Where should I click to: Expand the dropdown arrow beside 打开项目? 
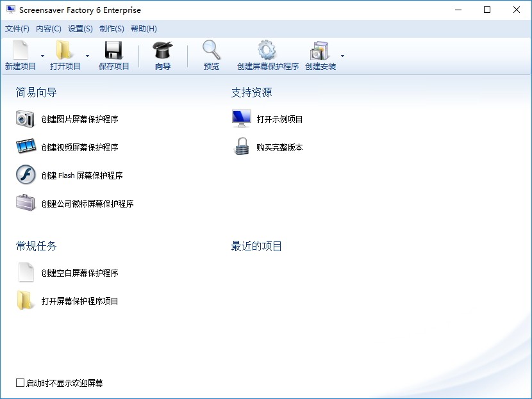(87, 56)
